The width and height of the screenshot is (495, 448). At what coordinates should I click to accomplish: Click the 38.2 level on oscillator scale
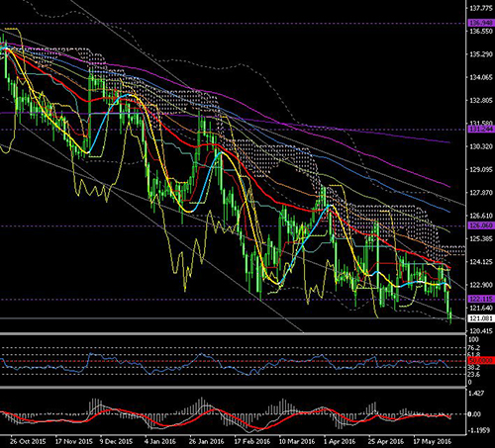(474, 367)
